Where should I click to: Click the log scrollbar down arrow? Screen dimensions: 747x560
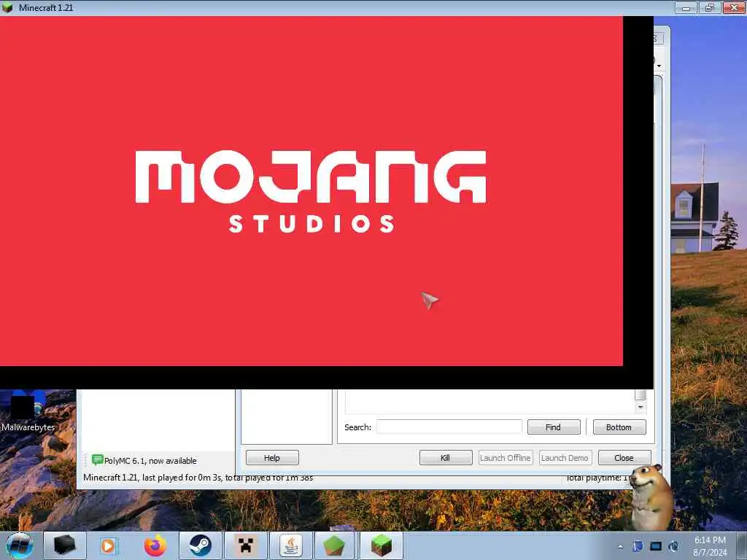(640, 407)
